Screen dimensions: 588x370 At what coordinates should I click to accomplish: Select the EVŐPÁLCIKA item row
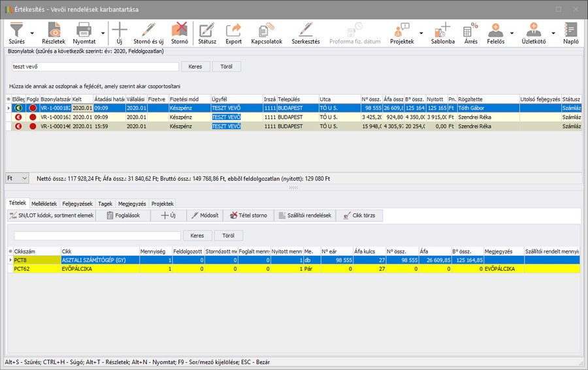click(98, 268)
